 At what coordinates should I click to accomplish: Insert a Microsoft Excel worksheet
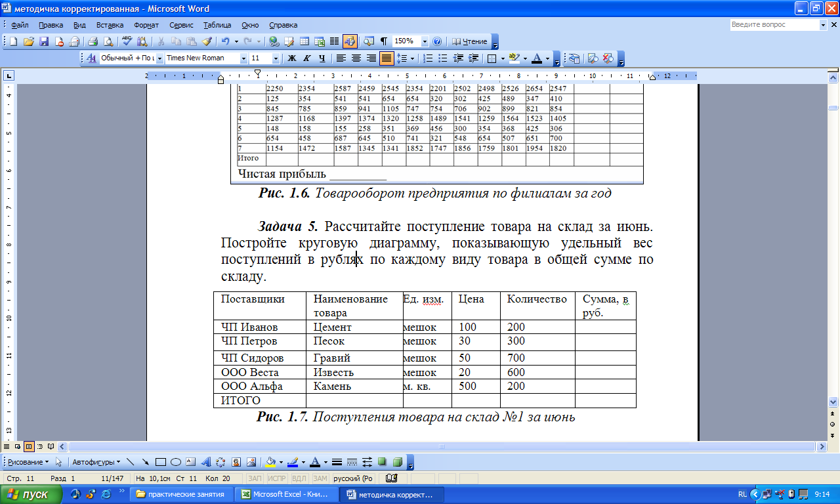[320, 41]
